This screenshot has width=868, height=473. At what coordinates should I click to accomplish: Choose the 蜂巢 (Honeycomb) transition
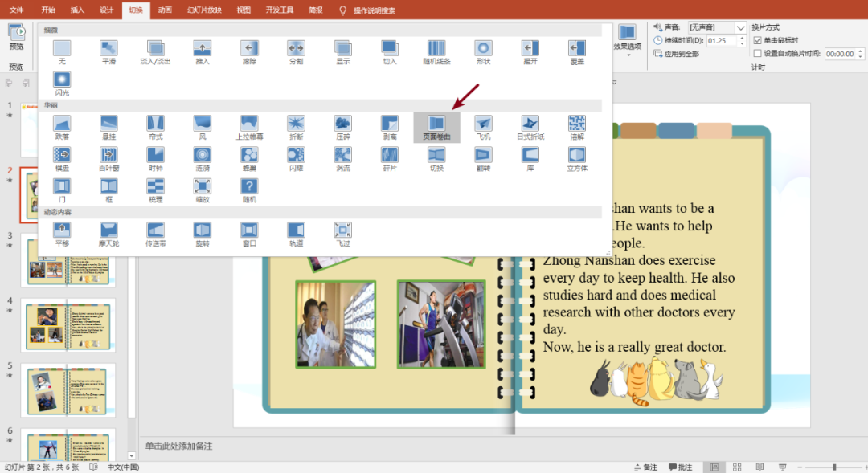(x=249, y=159)
